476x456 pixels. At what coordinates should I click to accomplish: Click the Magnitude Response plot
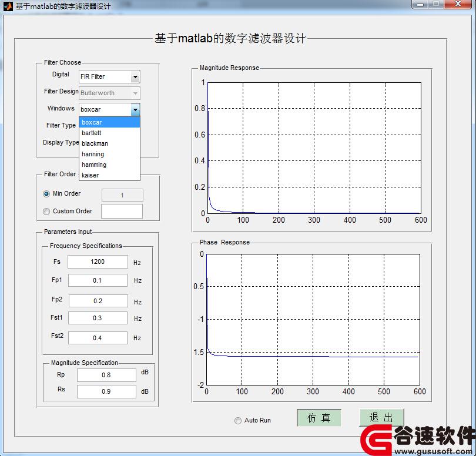(314, 147)
